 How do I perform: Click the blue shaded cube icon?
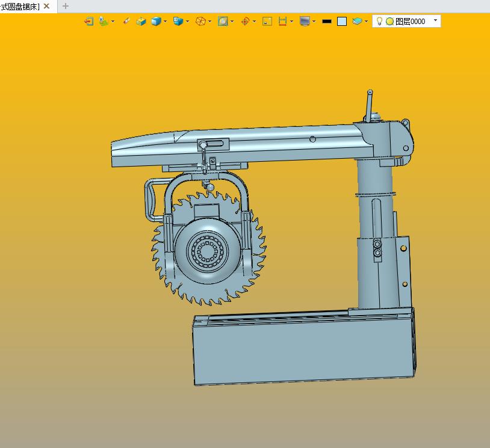pyautogui.click(x=156, y=21)
